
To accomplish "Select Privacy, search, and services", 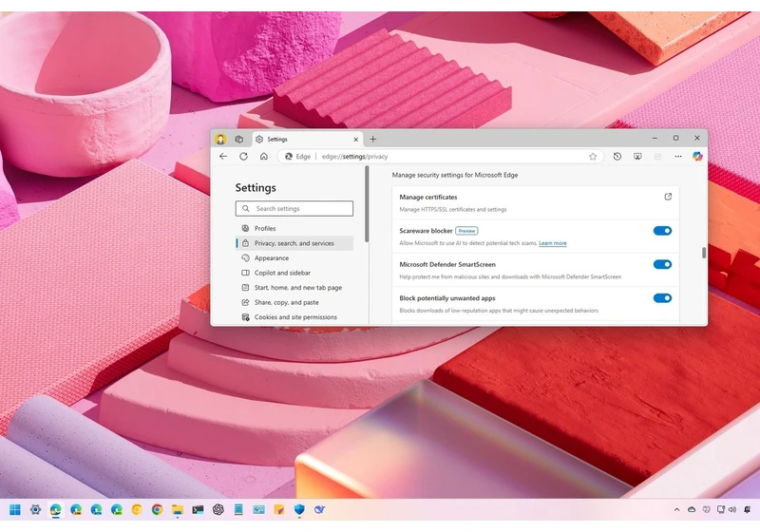I will point(294,243).
